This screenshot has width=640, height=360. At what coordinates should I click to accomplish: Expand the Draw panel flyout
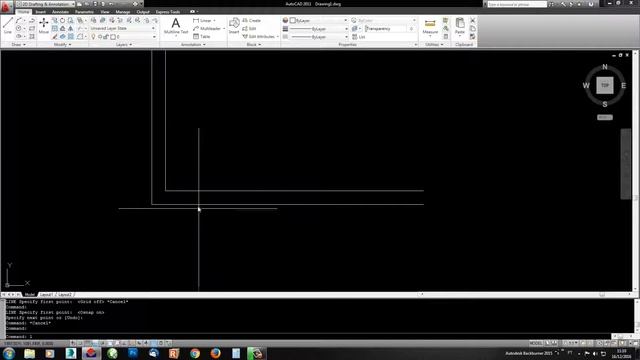(x=18, y=44)
